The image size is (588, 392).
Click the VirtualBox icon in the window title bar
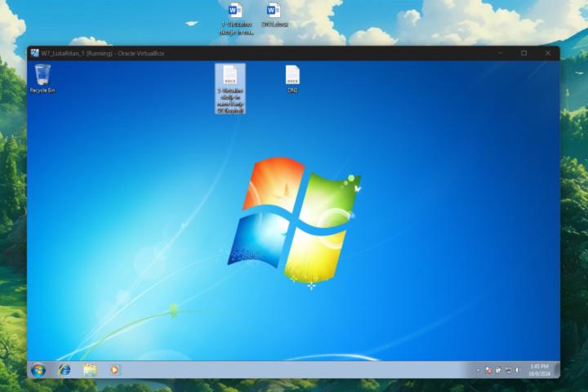pyautogui.click(x=35, y=53)
